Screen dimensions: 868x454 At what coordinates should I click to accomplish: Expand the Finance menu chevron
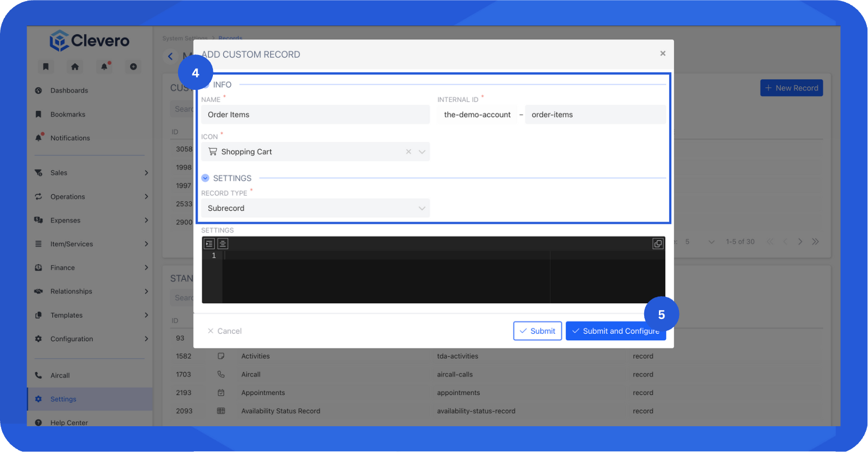pos(146,267)
